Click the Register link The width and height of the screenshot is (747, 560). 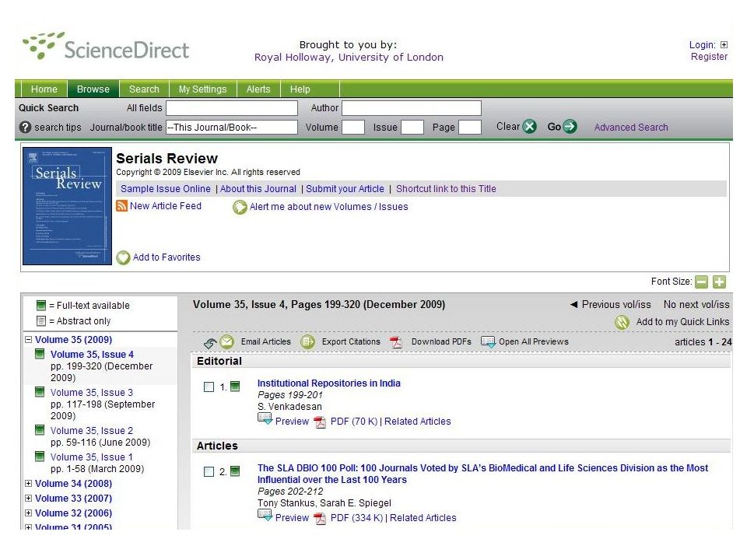pos(709,57)
